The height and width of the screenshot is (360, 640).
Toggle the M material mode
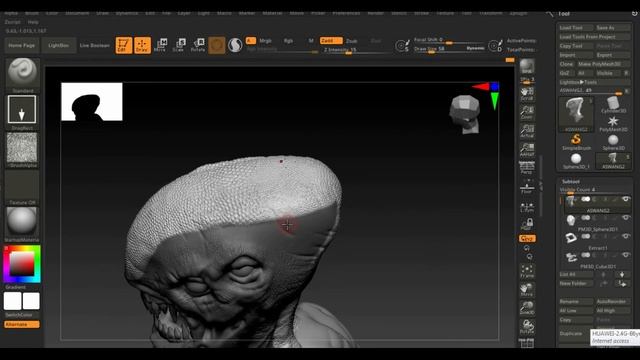(x=311, y=41)
